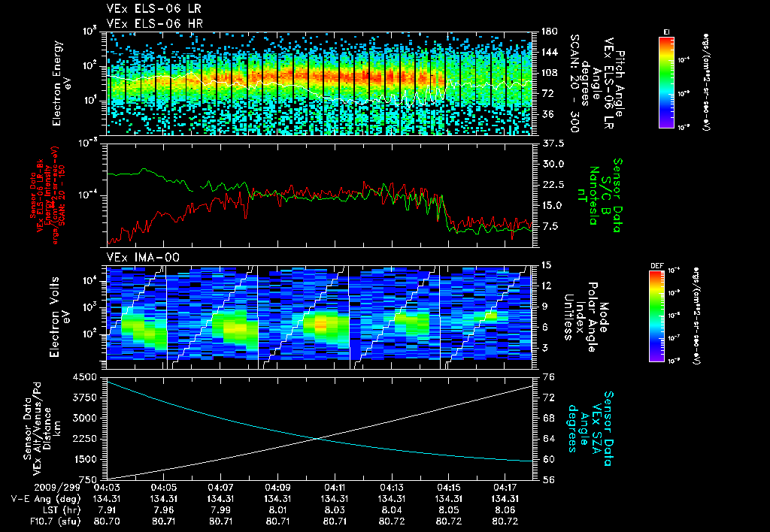The width and height of the screenshot is (770, 532).
Task: Click the '30.0' nanotesla tick label
Action: pos(553,164)
